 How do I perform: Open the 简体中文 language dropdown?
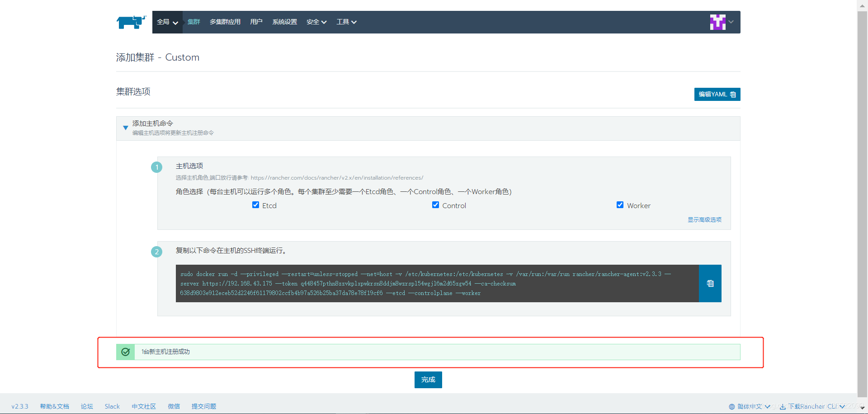tap(753, 407)
